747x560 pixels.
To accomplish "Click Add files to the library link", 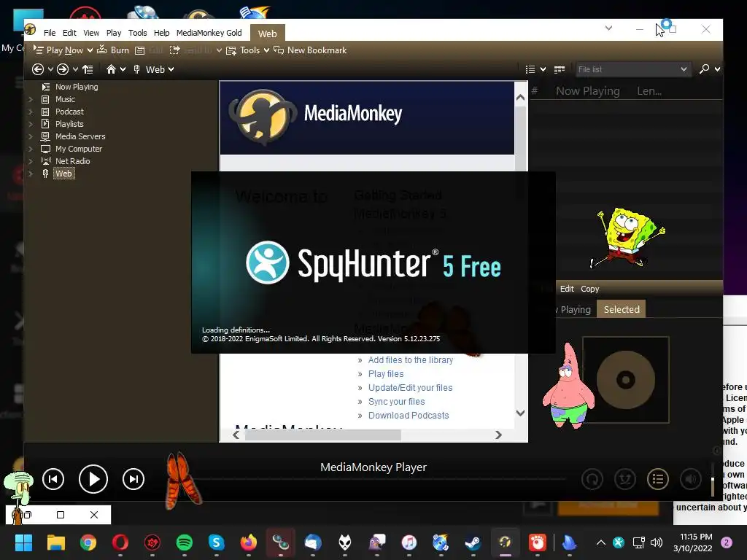I will 410,360.
